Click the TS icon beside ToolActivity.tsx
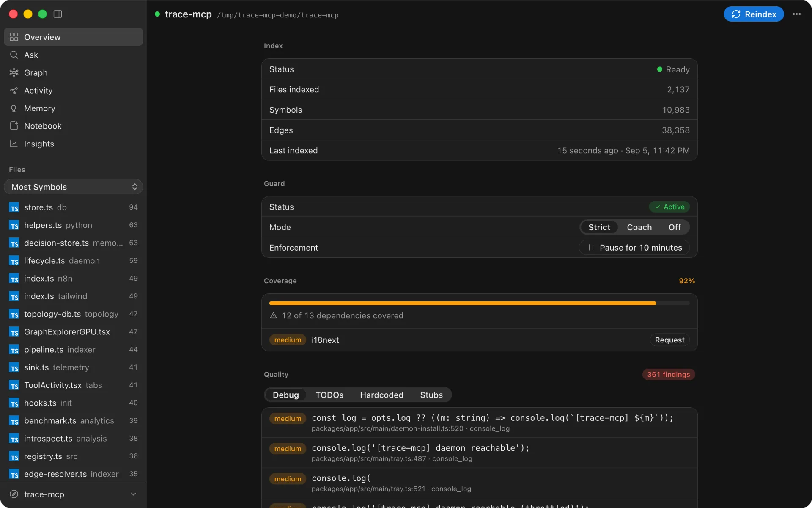Image resolution: width=812 pixels, height=508 pixels. click(x=14, y=385)
